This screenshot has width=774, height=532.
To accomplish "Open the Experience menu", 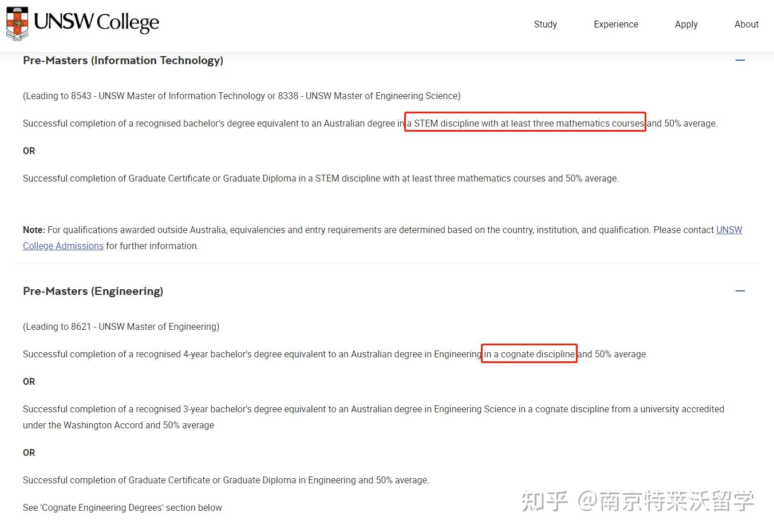I will (615, 24).
